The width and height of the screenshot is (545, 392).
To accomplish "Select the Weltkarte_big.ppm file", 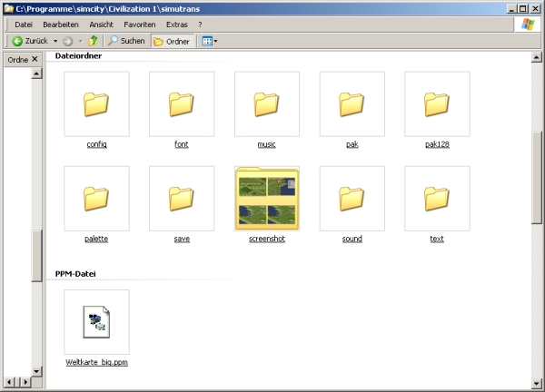I will click(x=96, y=322).
